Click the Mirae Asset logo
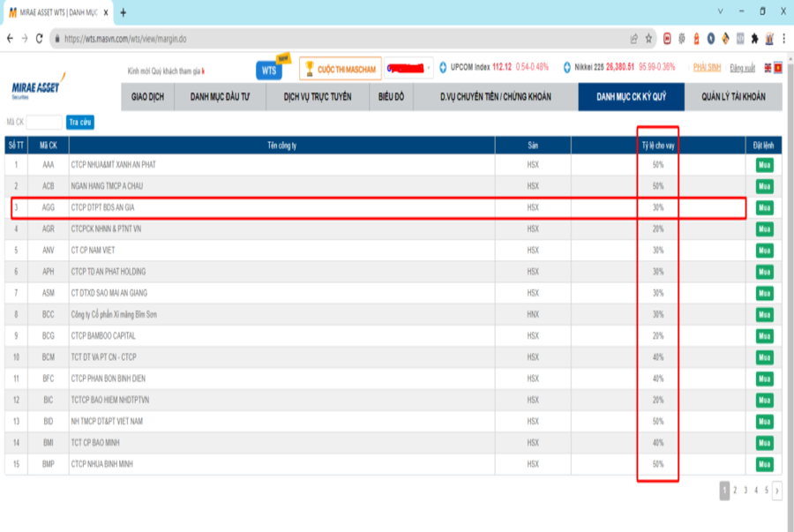The image size is (794, 532). 38,92
